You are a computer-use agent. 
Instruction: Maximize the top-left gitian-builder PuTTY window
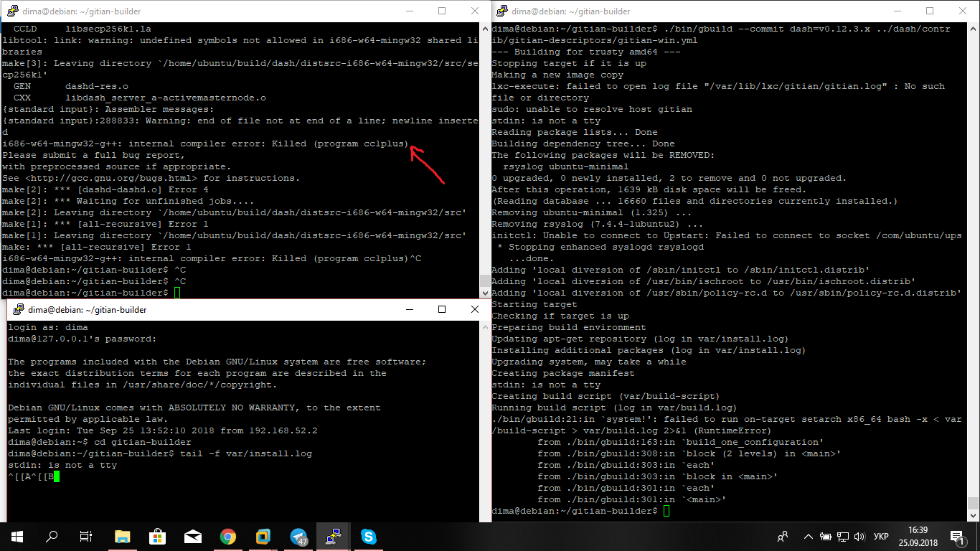pyautogui.click(x=442, y=11)
